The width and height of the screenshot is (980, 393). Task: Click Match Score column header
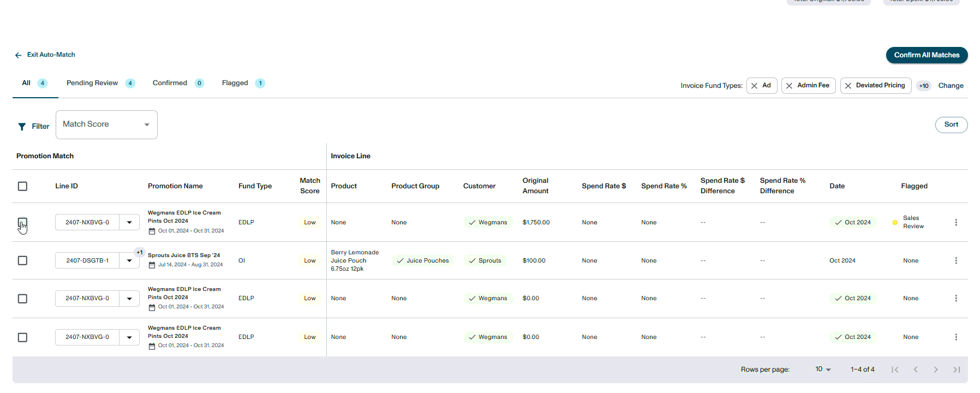(309, 186)
